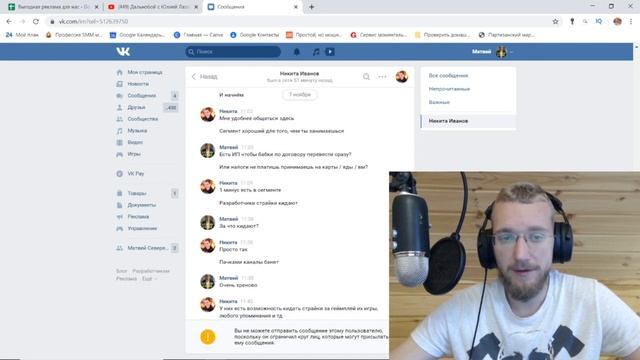Click Никита's avatar beside 'Мне удобнее общаться здесь'

point(207,115)
